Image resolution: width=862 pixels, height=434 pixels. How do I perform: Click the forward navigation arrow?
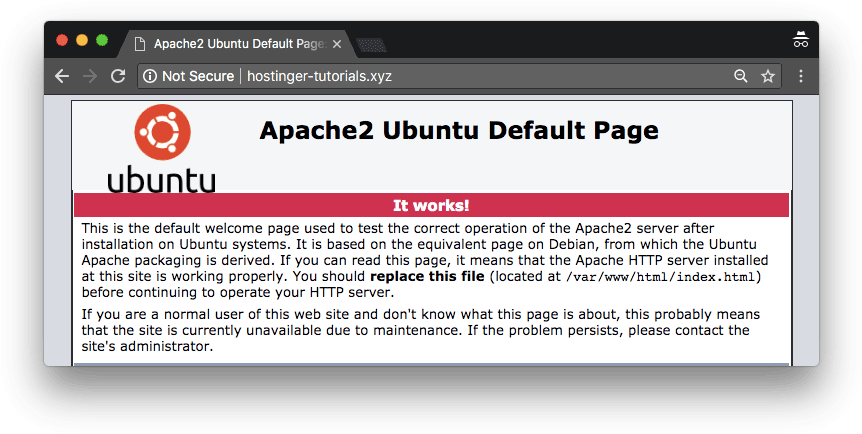[x=90, y=76]
